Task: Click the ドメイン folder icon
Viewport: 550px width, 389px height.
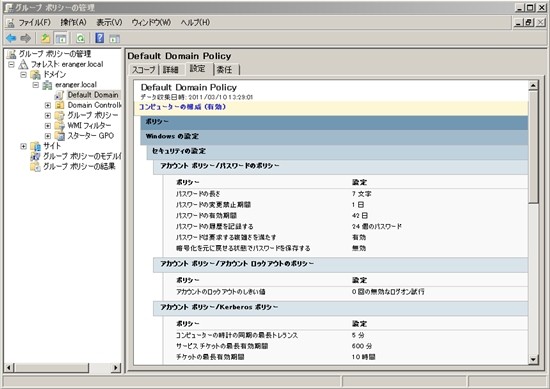Action: (35, 74)
